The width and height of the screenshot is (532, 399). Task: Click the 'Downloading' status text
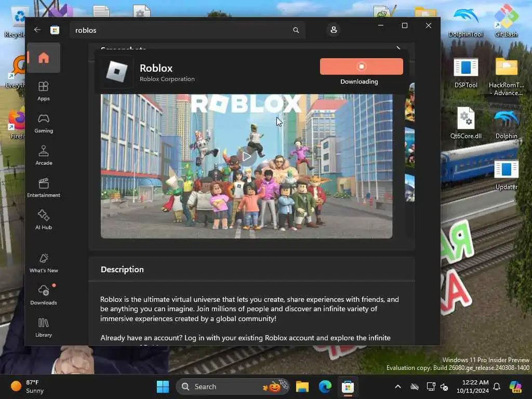[x=359, y=82]
